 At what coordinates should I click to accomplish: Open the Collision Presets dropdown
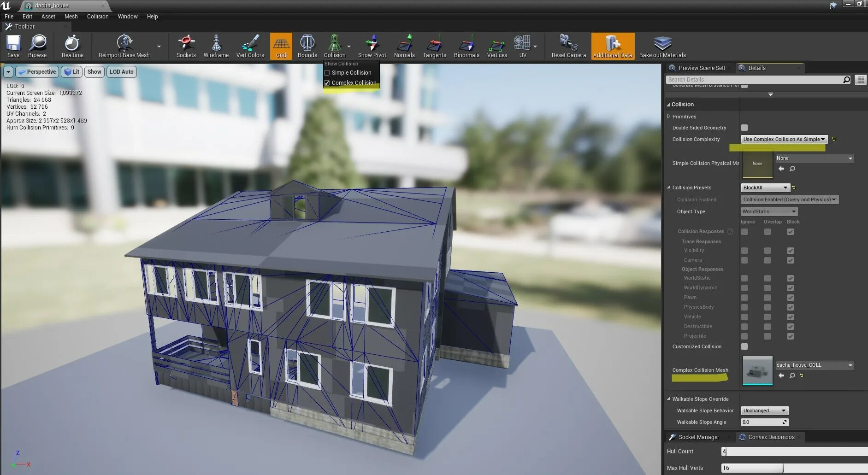point(766,188)
